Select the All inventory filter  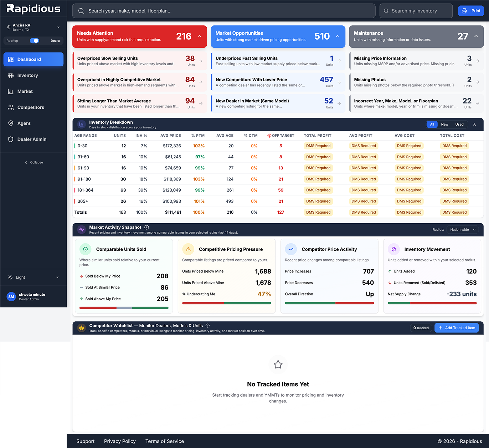click(x=432, y=124)
